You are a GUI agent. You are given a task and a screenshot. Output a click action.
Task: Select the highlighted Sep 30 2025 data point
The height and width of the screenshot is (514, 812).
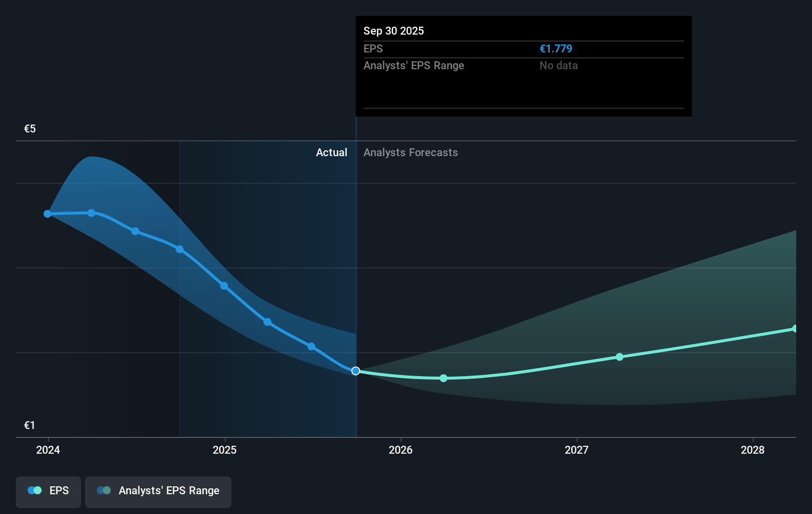point(355,371)
